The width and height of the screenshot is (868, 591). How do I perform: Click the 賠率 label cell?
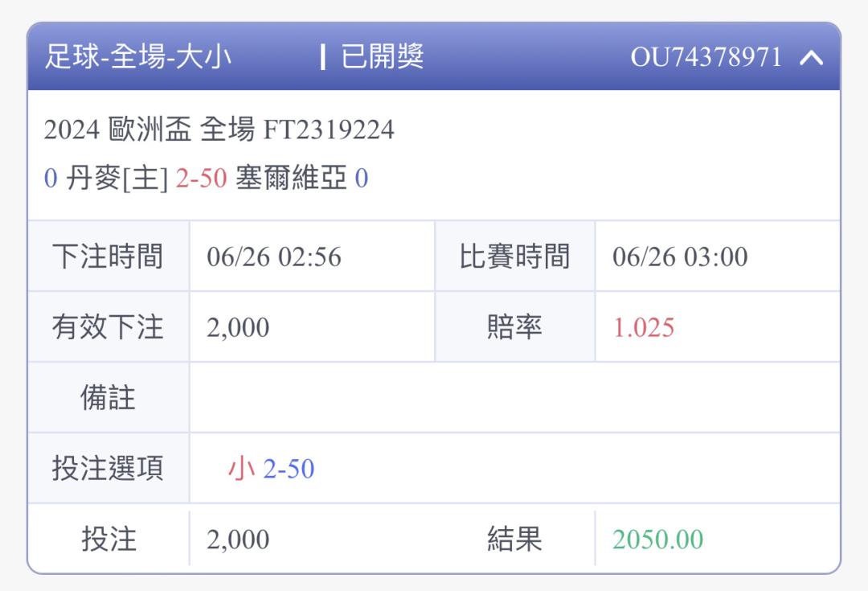click(x=515, y=326)
